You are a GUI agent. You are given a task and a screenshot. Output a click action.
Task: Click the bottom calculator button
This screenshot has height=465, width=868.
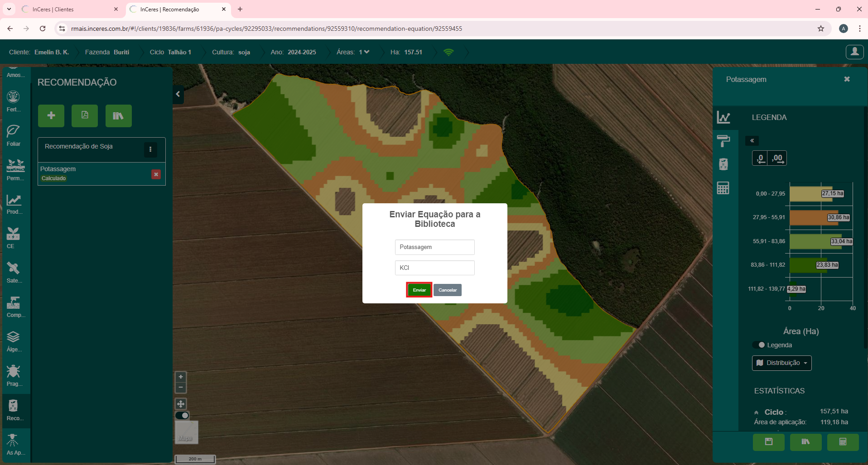[843, 442]
